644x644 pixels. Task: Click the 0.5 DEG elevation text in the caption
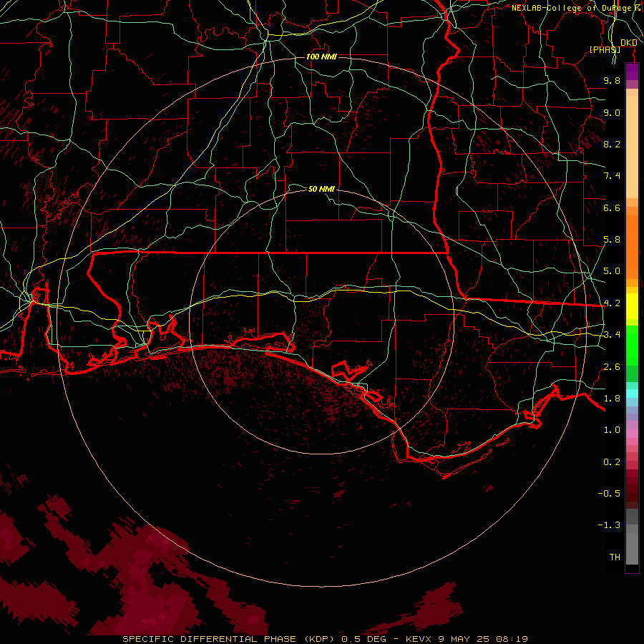364,639
